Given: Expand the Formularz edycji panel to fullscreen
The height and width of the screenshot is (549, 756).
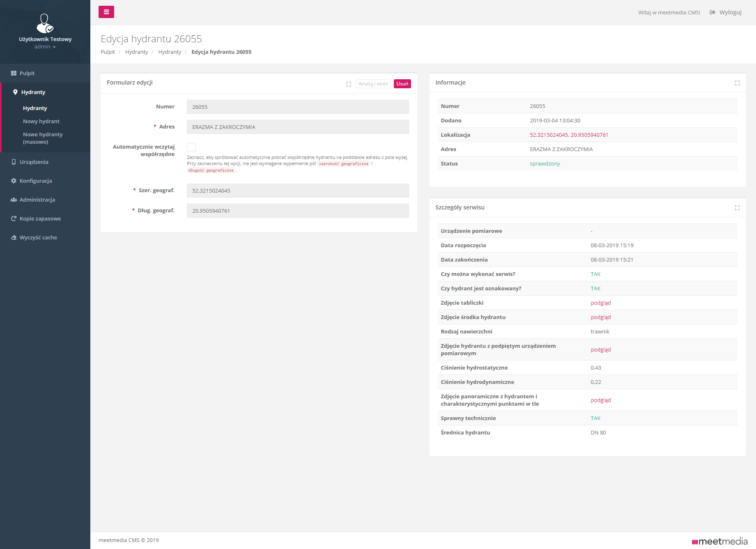Looking at the screenshot, I should click(349, 84).
